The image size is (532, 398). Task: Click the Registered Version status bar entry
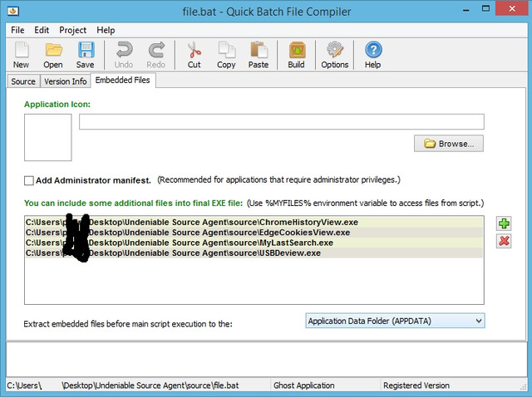(x=416, y=386)
